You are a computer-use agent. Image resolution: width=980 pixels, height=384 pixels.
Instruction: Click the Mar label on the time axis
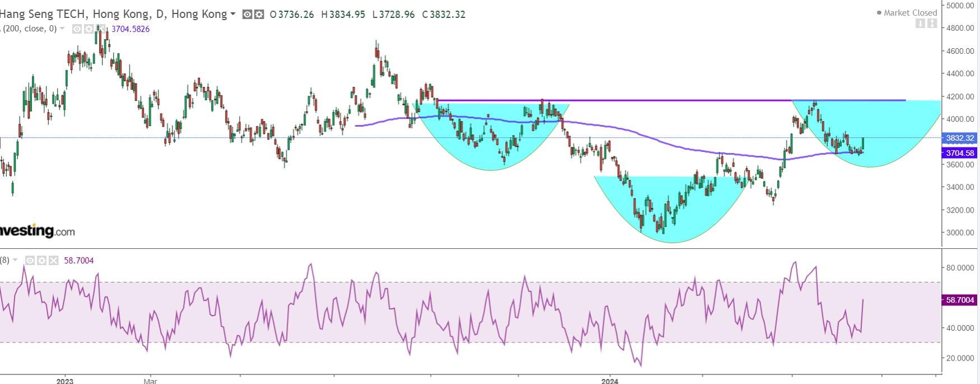[150, 381]
